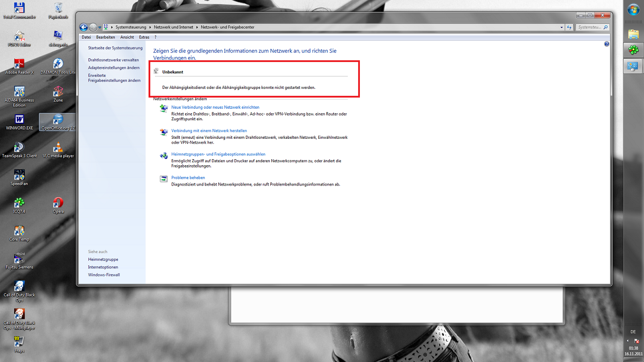Screen dimensions: 644x362
Task: Open the ? help menu
Action: (x=155, y=37)
